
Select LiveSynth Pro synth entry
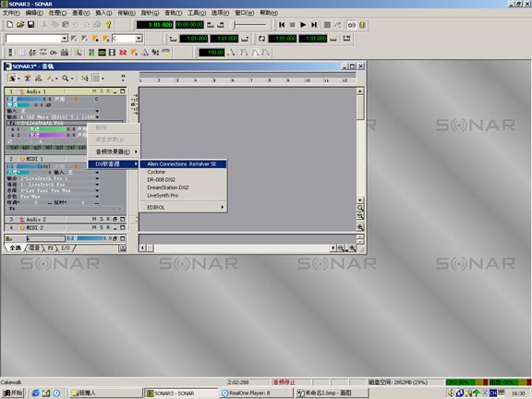[x=183, y=196]
